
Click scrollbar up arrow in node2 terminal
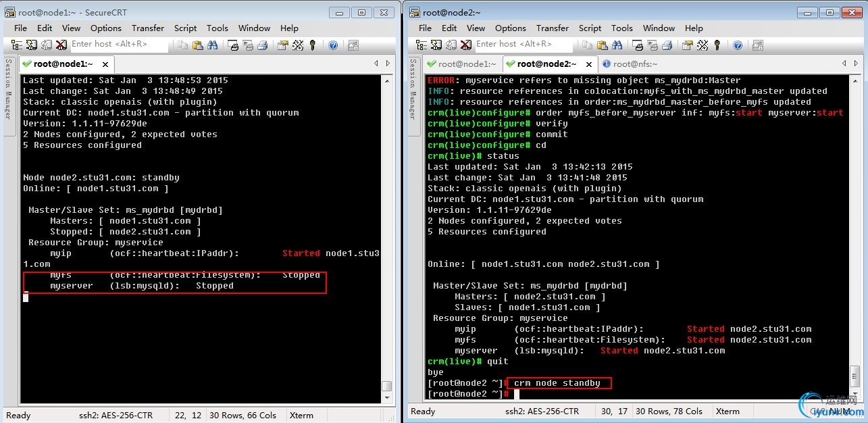pos(854,80)
